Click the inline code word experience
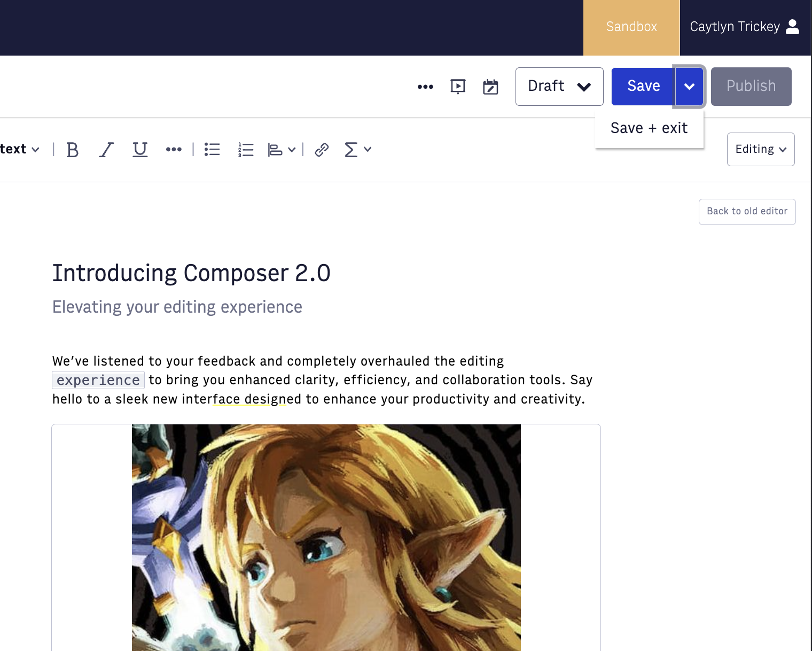The image size is (812, 651). (98, 380)
